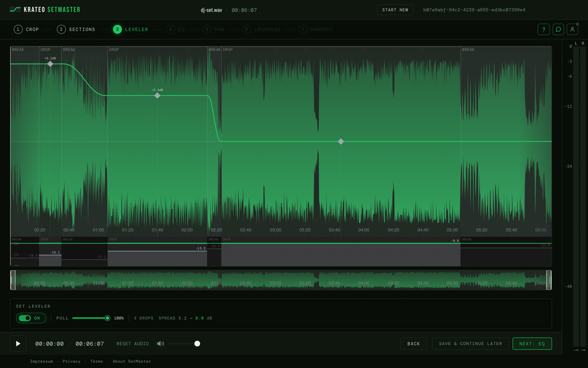
Task: Open the Privacy link
Action: coord(71,361)
